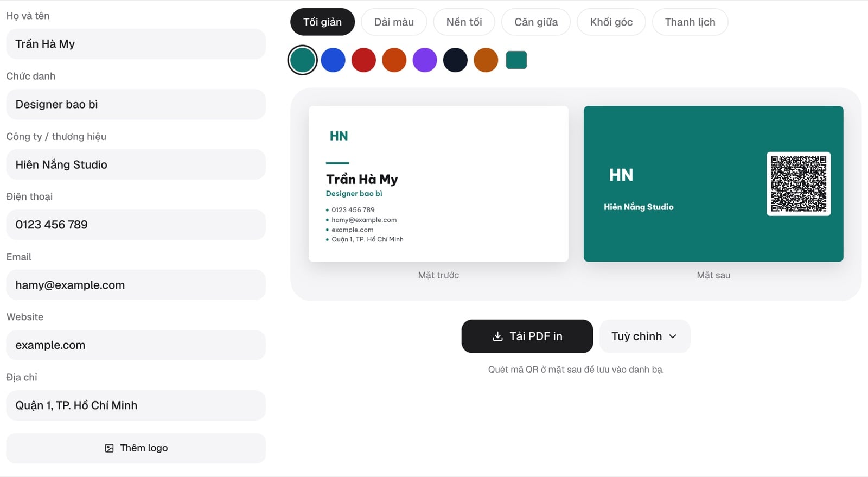Click the QR code on the back card
The height and width of the screenshot is (477, 868).
(x=799, y=183)
